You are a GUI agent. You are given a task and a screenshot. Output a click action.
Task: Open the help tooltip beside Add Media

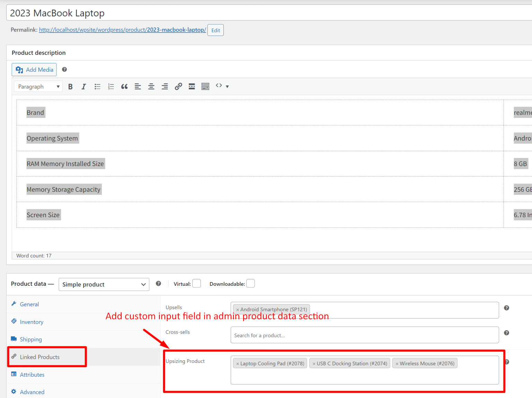point(64,69)
